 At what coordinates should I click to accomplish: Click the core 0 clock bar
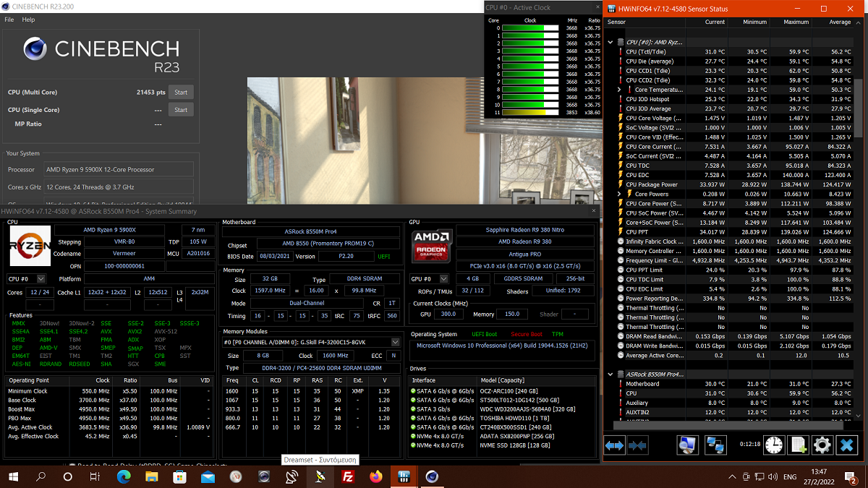click(x=530, y=28)
